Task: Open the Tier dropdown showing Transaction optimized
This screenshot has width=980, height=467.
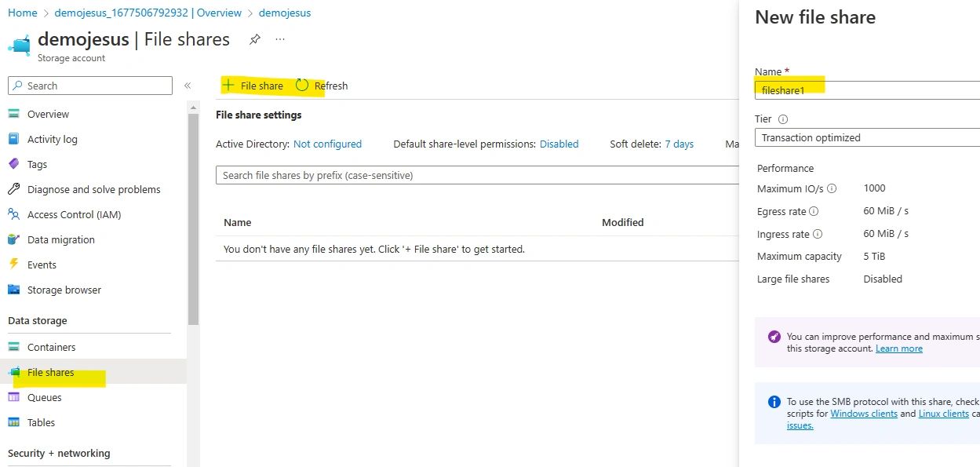Action: 866,137
